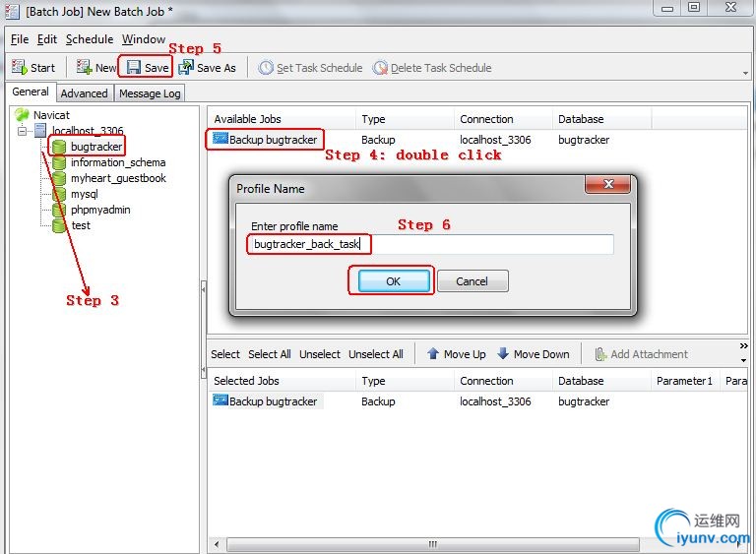
Task: Switch to the Advanced tab
Action: pyautogui.click(x=85, y=93)
